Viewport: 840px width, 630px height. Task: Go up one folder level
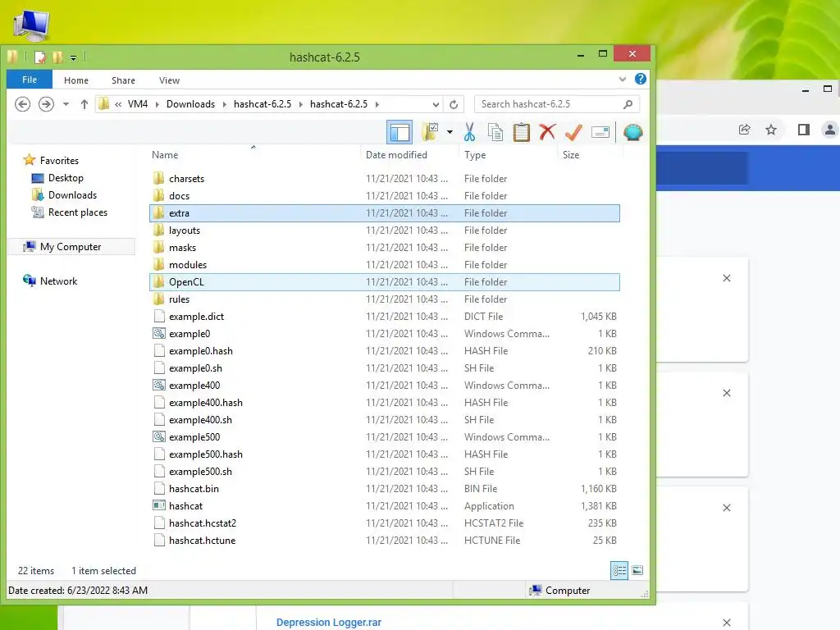84,104
